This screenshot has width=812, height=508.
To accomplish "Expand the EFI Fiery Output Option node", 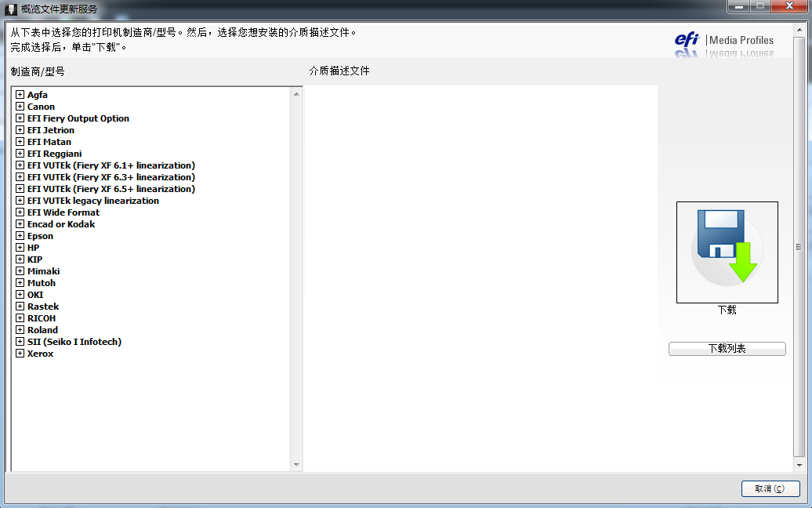I will 20,118.
